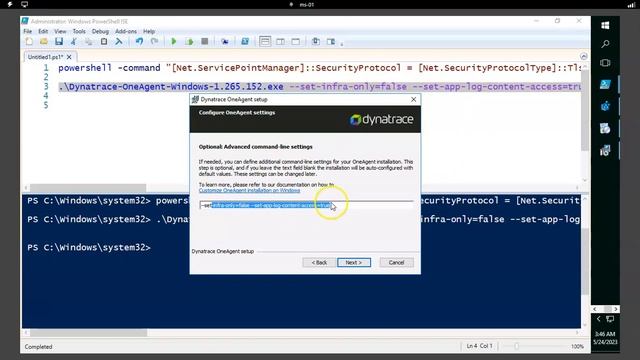Click the Back button in setup dialog

click(319, 262)
